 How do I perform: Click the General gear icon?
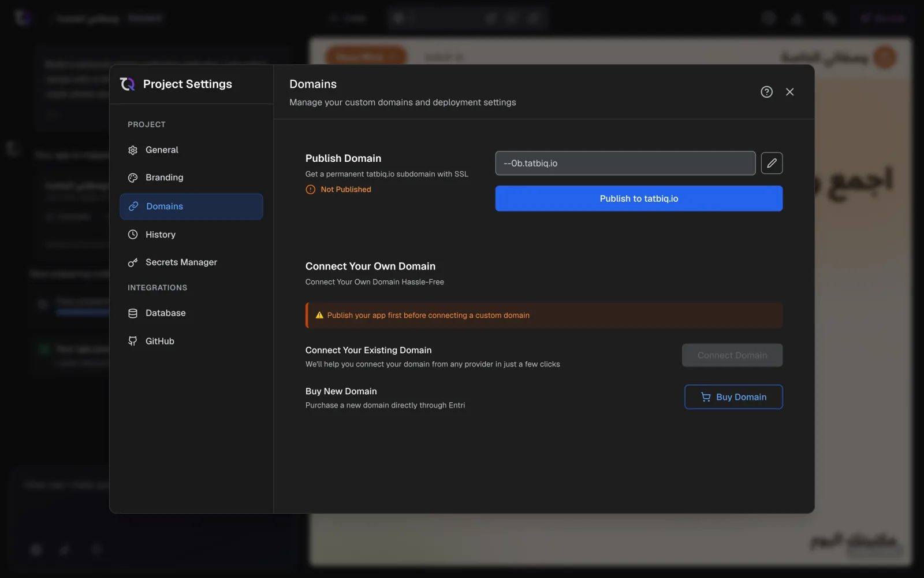coord(133,150)
